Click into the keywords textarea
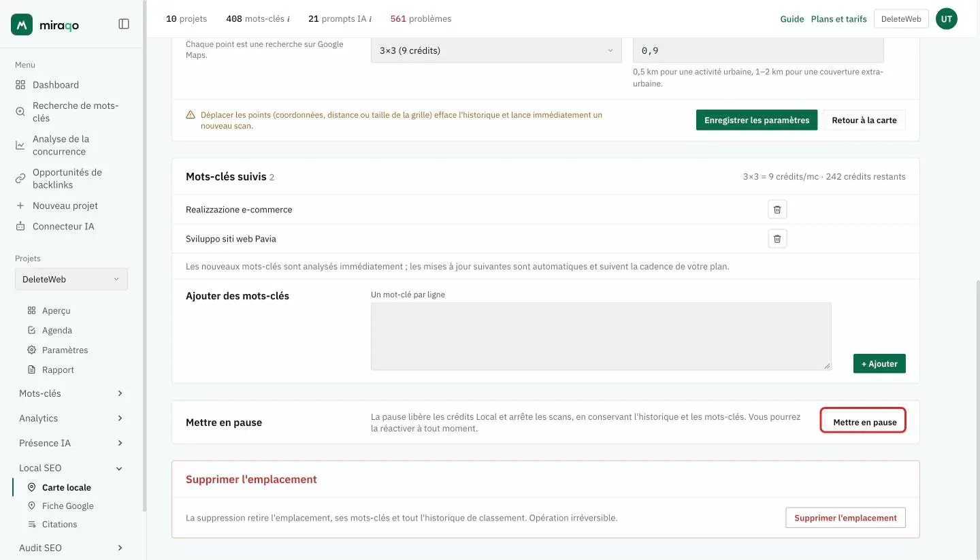This screenshot has width=980, height=560. pyautogui.click(x=601, y=336)
